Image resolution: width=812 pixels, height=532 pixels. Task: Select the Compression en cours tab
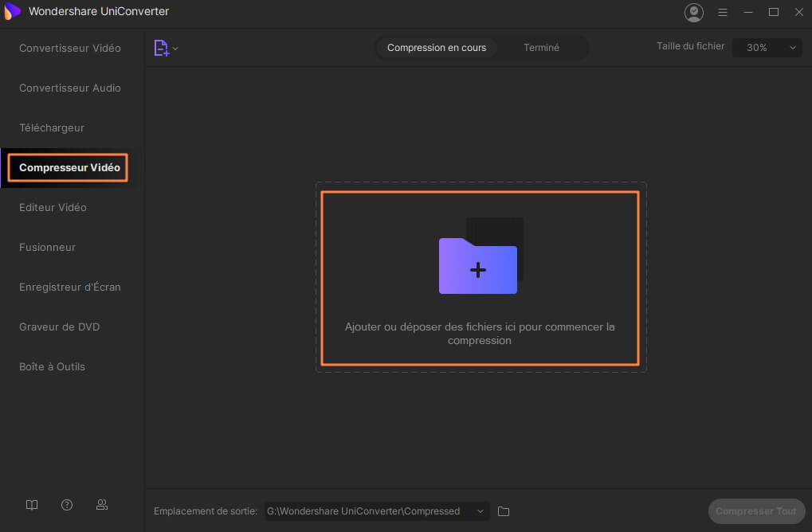coord(437,48)
